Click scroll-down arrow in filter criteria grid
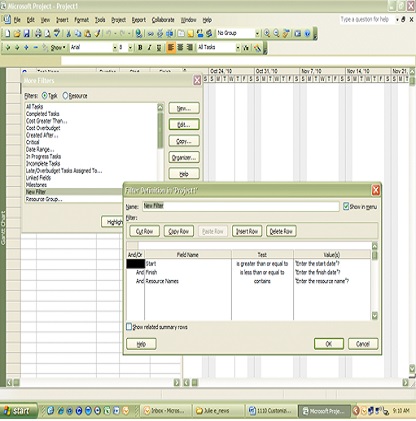 [375, 315]
